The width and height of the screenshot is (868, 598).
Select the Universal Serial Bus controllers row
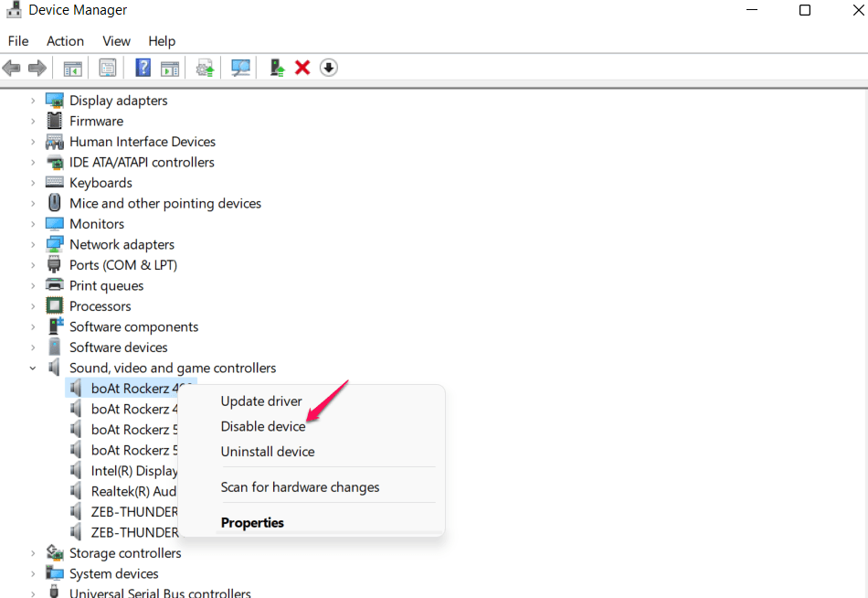coord(160,592)
